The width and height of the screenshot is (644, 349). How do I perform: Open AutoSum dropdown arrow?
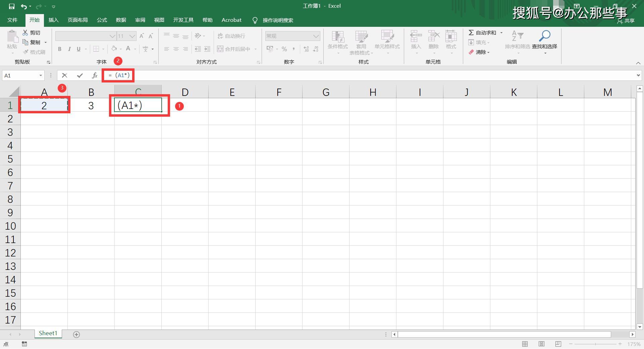tap(501, 33)
